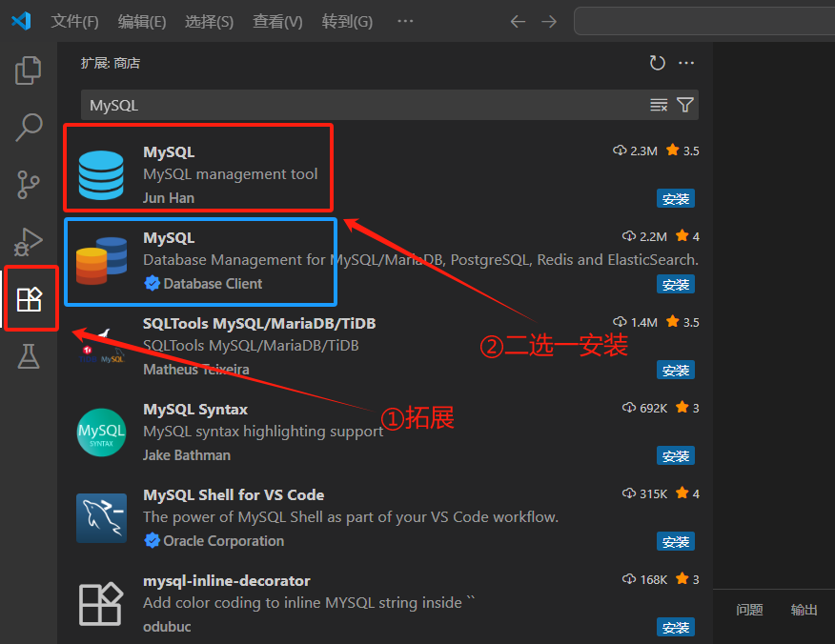835x644 pixels.
Task: Open the 选择(S) menu
Action: [x=209, y=22]
